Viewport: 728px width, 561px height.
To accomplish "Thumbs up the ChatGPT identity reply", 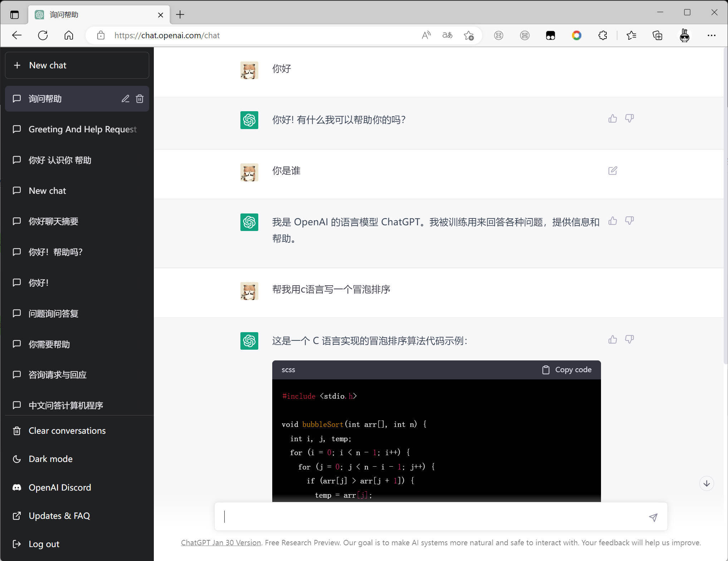I will click(612, 221).
